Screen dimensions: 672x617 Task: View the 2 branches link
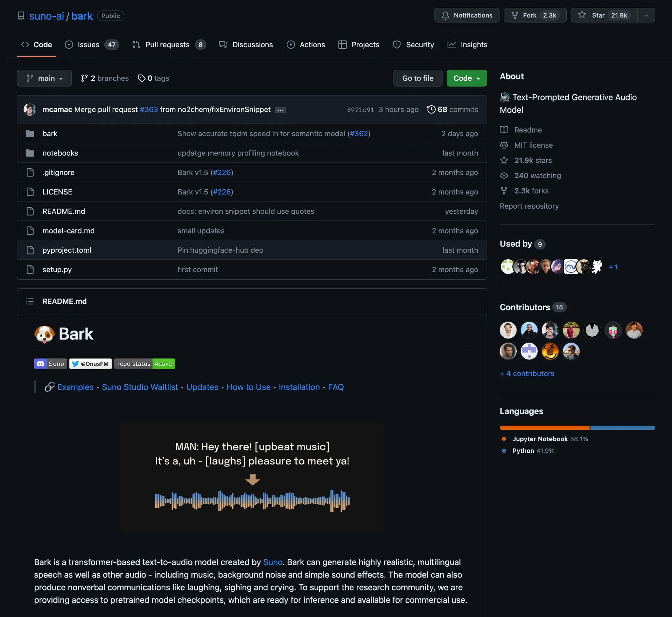105,78
